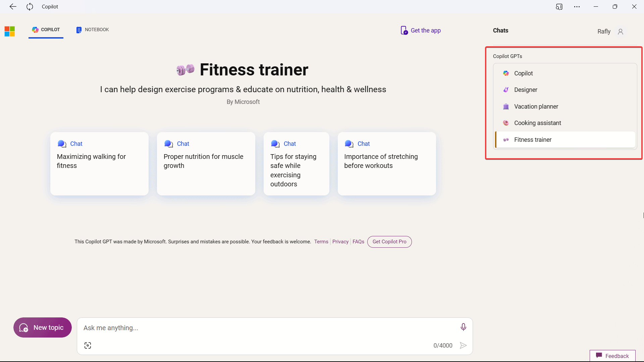The width and height of the screenshot is (644, 362).
Task: Click the Windows logo in the corner
Action: tap(9, 31)
